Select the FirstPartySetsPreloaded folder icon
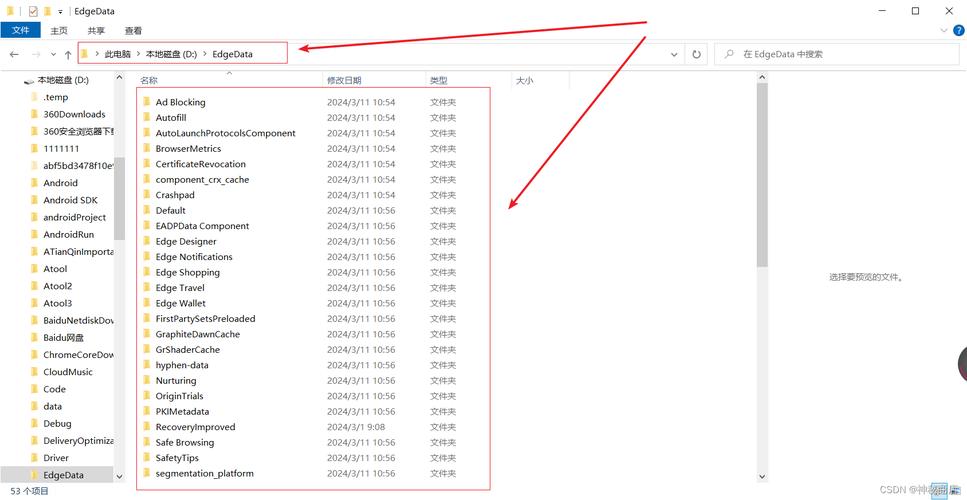The height and width of the screenshot is (500, 967). [146, 318]
